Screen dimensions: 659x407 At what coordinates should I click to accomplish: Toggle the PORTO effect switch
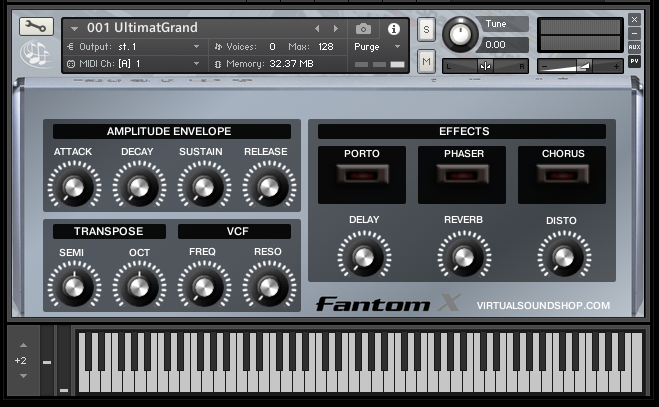tap(362, 174)
